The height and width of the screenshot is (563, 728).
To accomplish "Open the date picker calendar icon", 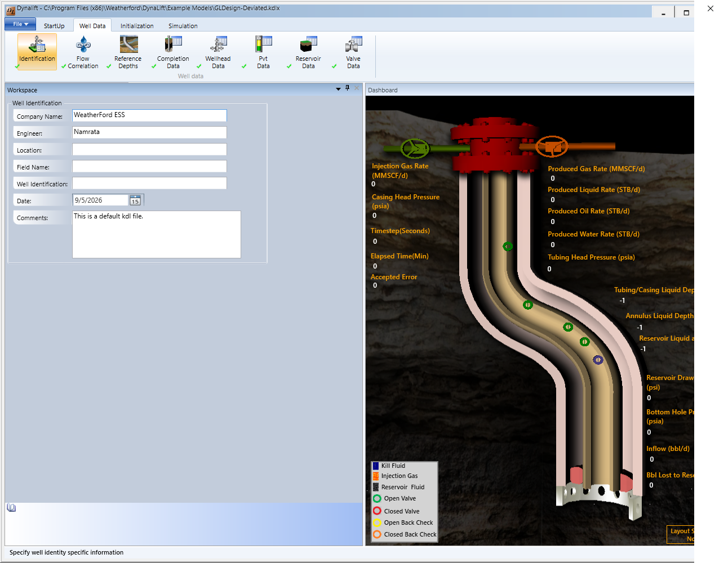I will (x=135, y=200).
